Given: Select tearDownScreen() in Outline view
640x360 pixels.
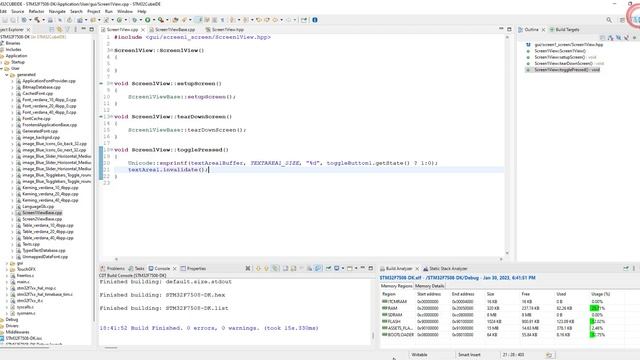Looking at the screenshot, I should tap(568, 63).
